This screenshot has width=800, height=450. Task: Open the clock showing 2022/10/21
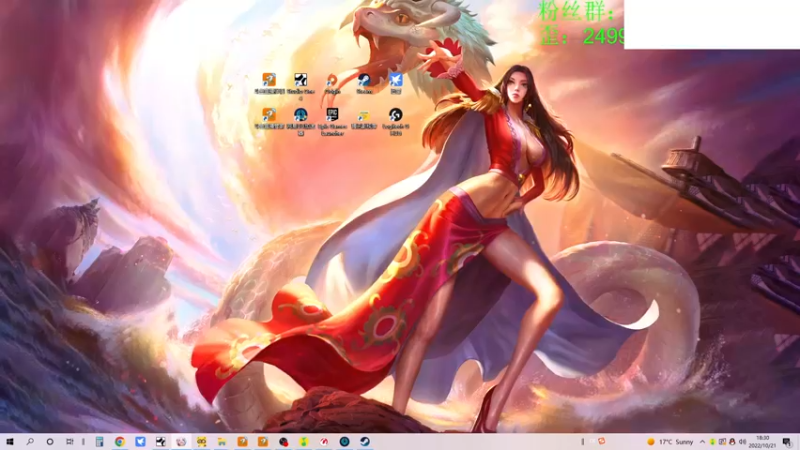tap(763, 442)
